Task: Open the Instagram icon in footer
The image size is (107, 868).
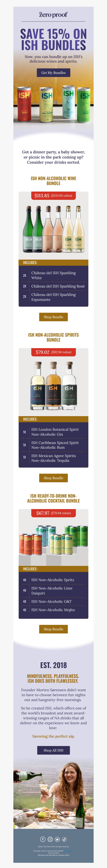Action: (50, 840)
